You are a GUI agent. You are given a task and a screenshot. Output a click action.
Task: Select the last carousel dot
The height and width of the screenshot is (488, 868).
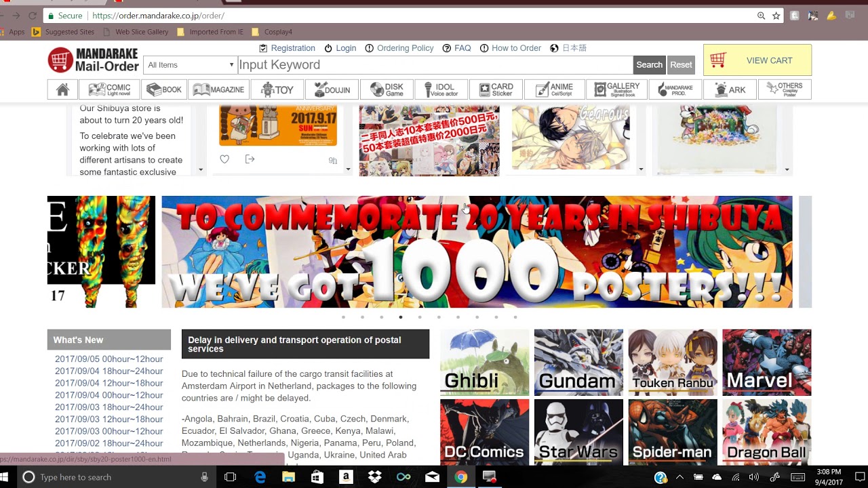515,317
